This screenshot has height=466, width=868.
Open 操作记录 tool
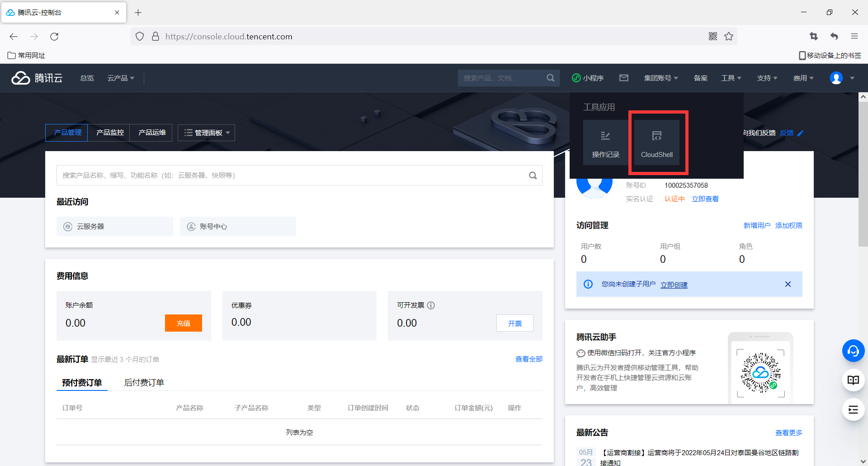tap(606, 143)
